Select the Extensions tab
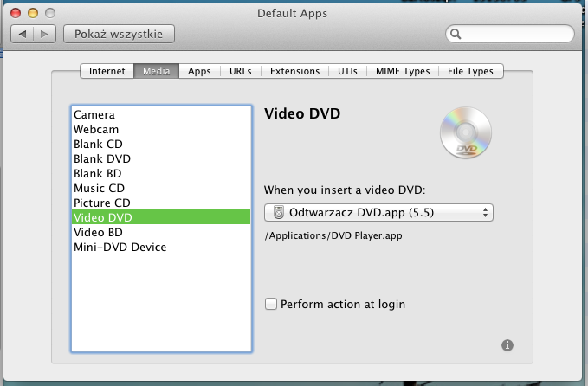Image resolution: width=588 pixels, height=386 pixels. point(294,71)
